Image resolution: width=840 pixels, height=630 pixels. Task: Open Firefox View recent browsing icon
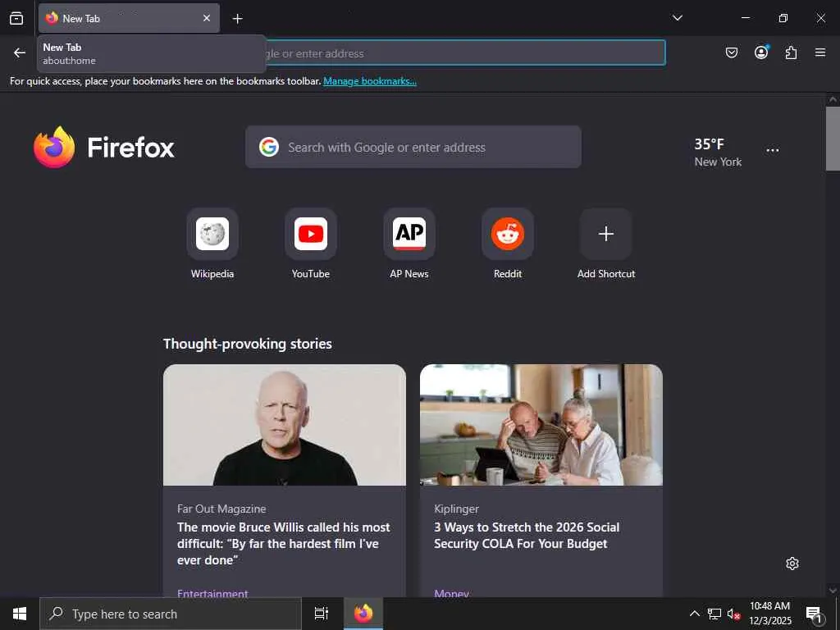16,18
